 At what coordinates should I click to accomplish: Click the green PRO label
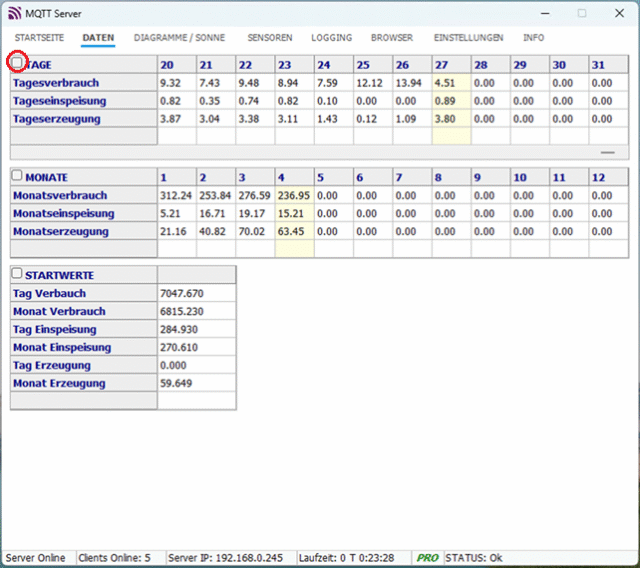tap(427, 558)
